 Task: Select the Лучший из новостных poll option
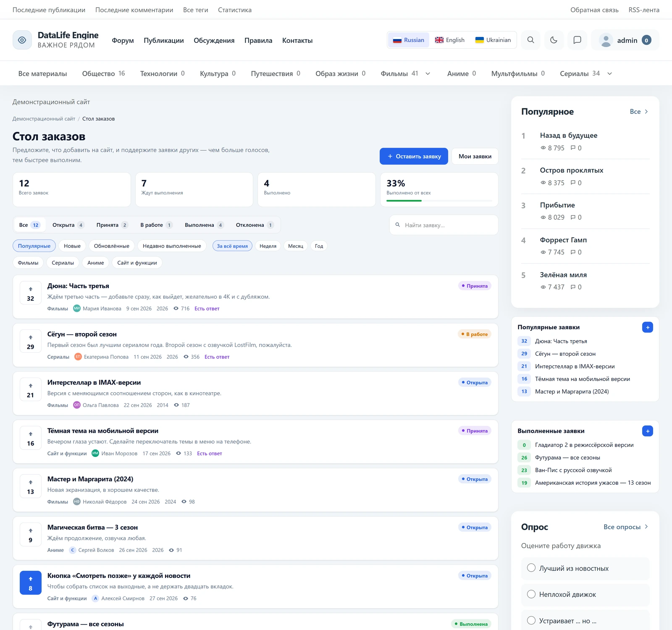pos(585,568)
